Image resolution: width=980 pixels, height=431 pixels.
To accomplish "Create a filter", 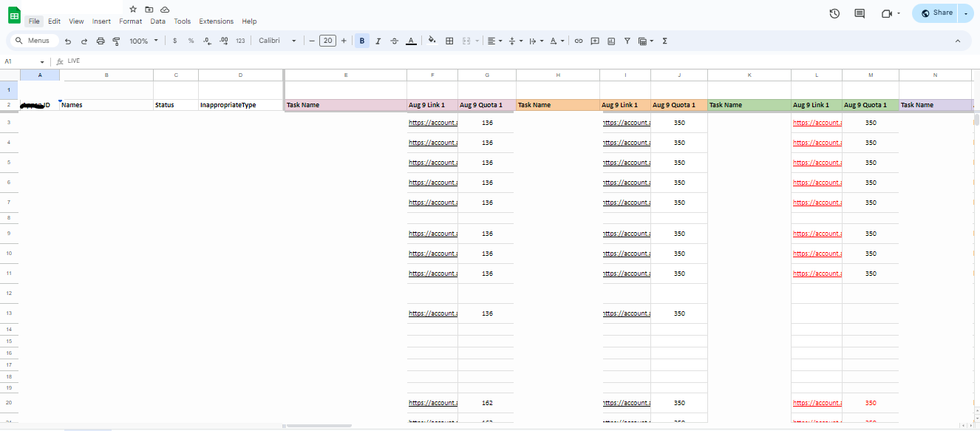I will point(627,41).
